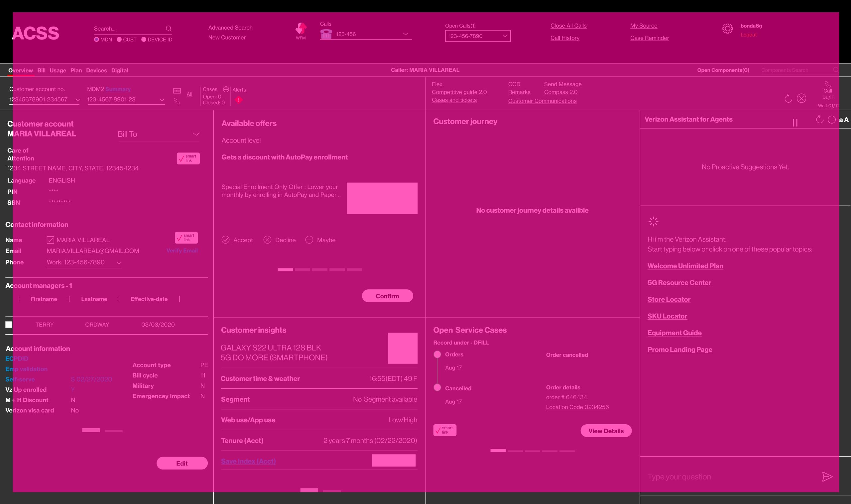851x504 pixels.
Task: Click the settings gear icon
Action: (x=727, y=29)
